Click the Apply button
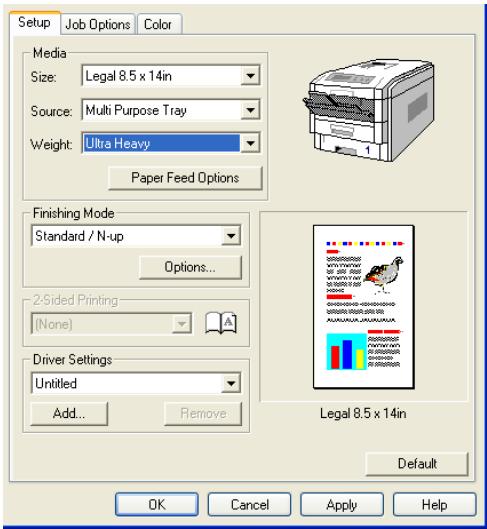This screenshot has width=487, height=529. tap(342, 505)
